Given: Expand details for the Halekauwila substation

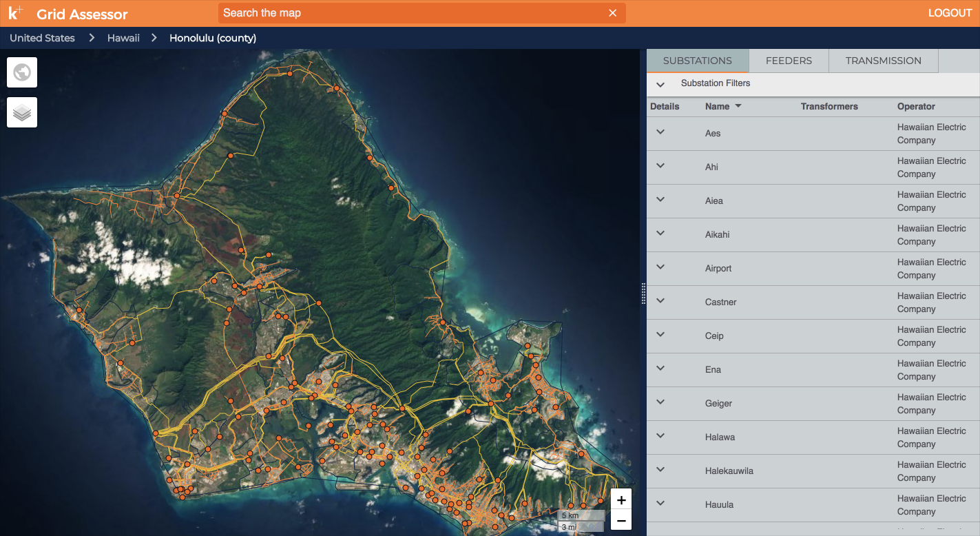Looking at the screenshot, I should (660, 470).
